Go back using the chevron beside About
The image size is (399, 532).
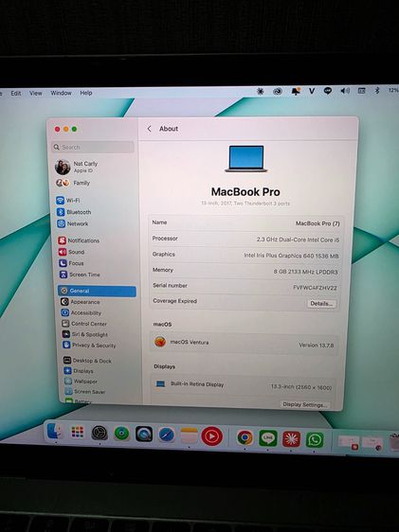pos(149,129)
